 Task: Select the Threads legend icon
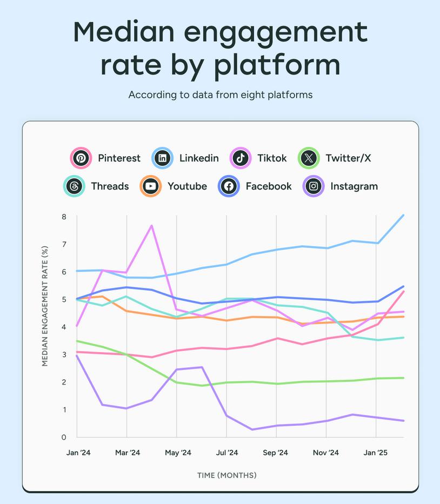pos(74,186)
